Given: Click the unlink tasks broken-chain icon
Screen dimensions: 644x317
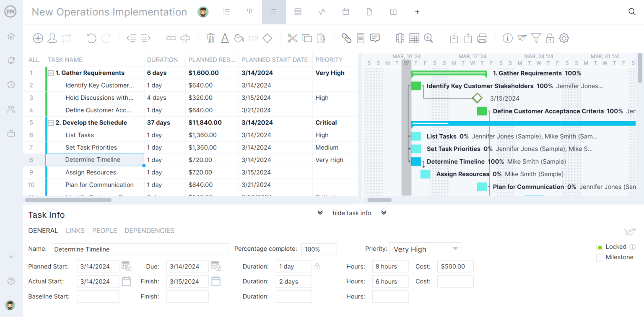Looking at the screenshot, I should coord(185,38).
